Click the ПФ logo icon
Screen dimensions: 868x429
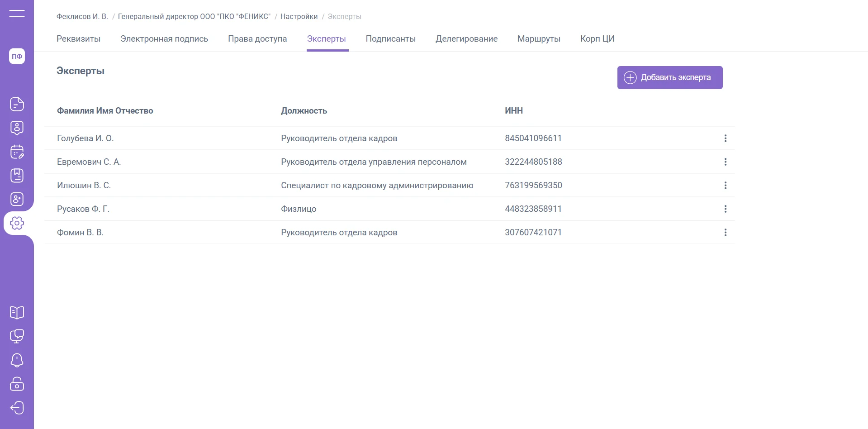(17, 56)
